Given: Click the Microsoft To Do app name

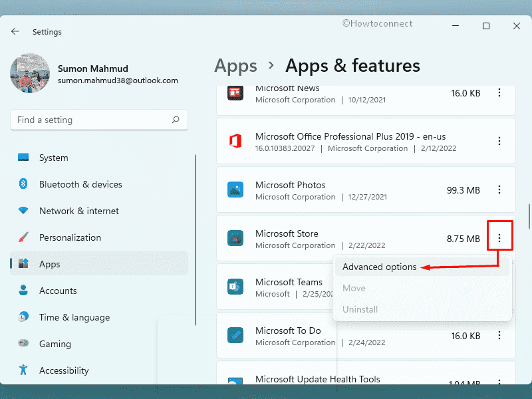Looking at the screenshot, I should [x=288, y=331].
